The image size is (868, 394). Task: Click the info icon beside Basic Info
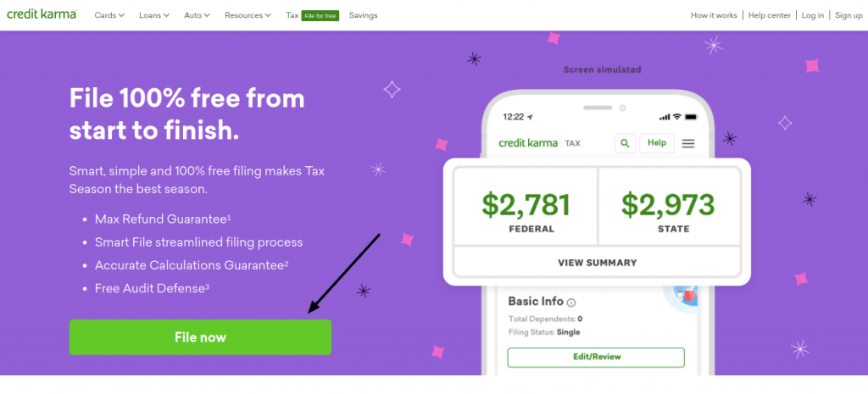(x=572, y=302)
